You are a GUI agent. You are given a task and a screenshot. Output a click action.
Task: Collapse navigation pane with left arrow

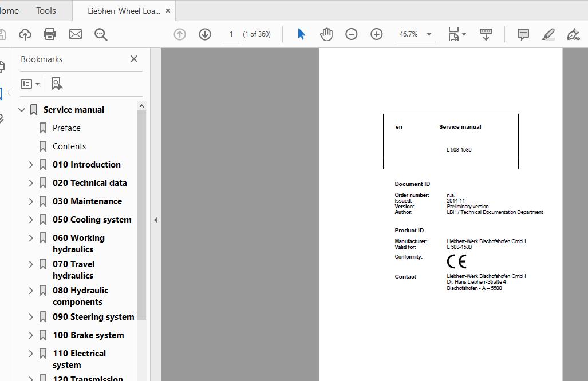[x=156, y=220]
